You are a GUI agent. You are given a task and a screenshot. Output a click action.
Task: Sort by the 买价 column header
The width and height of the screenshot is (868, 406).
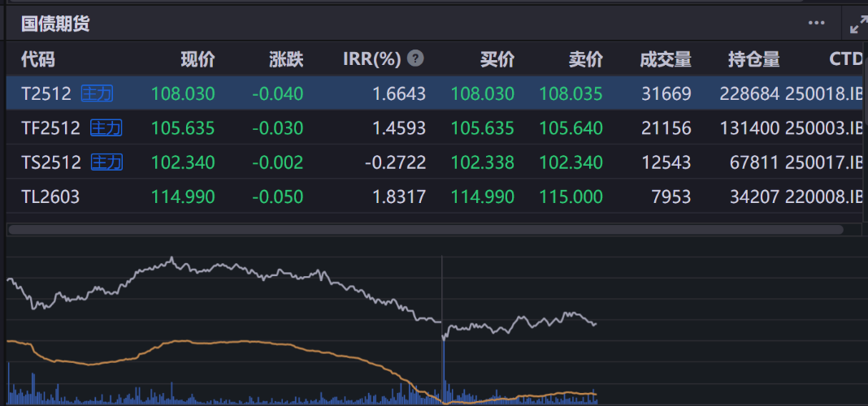(497, 58)
